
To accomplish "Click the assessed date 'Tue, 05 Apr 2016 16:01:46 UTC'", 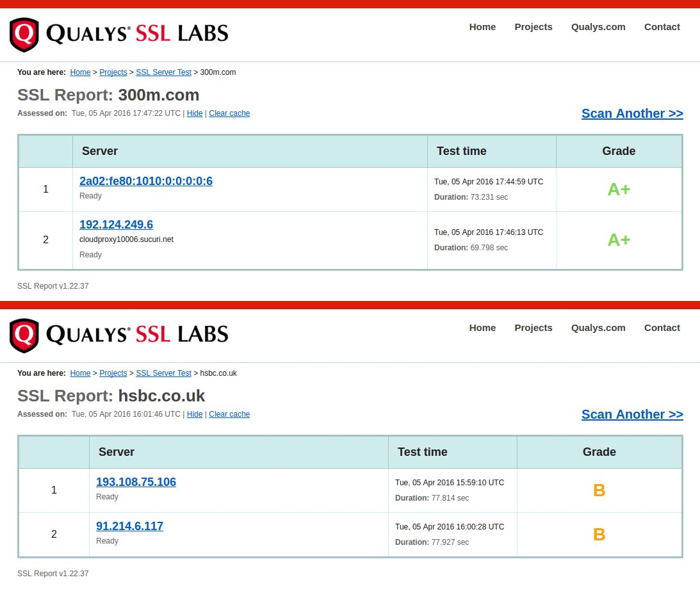I will 126,414.
